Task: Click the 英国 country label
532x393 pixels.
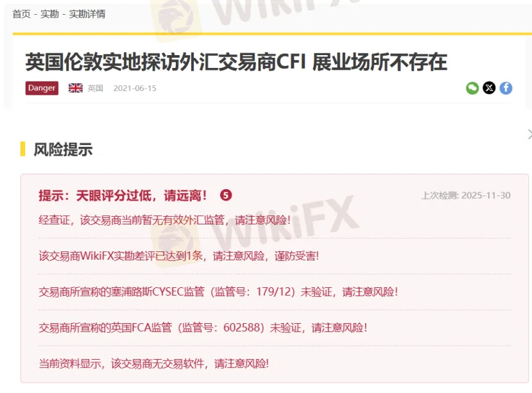Action: pyautogui.click(x=96, y=88)
